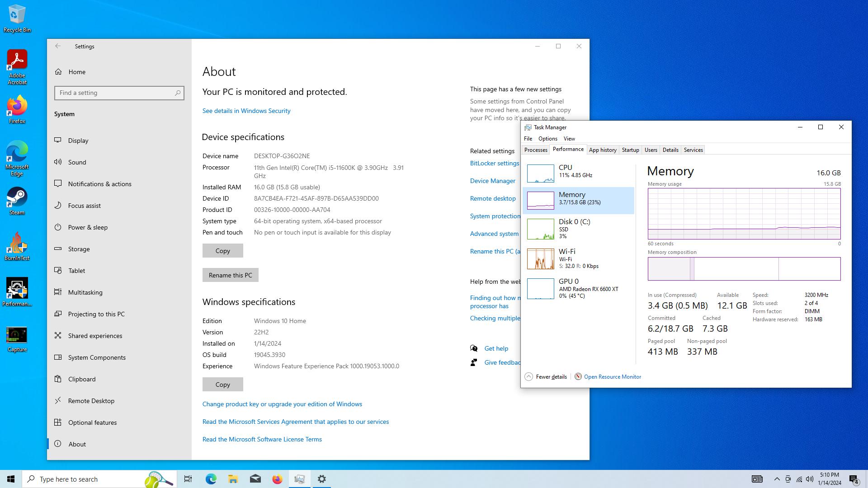The width and height of the screenshot is (868, 488).
Task: Switch to the App history tab
Action: (603, 150)
